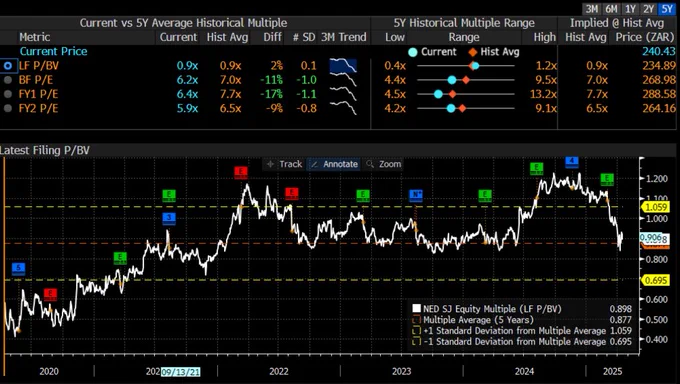The height and width of the screenshot is (384, 680).
Task: Click the 3M Trend column header
Action: coord(343,37)
